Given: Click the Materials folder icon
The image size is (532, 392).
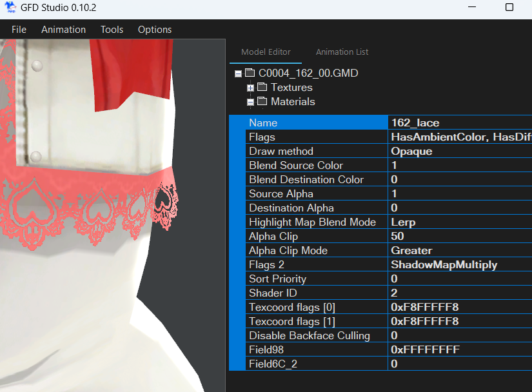Looking at the screenshot, I should click(x=261, y=101).
